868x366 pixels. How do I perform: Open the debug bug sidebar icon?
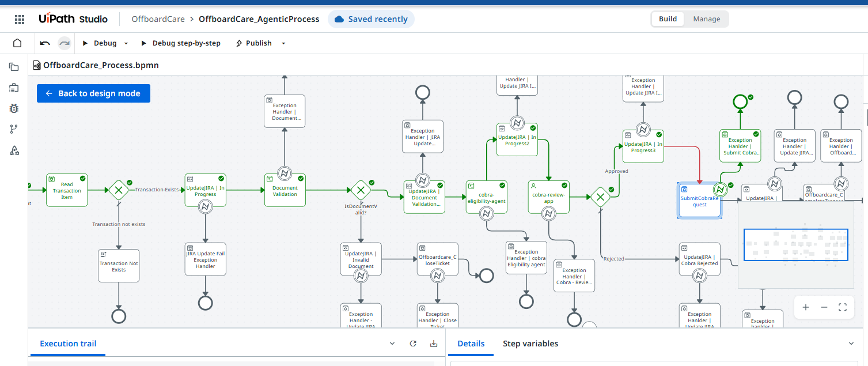pyautogui.click(x=14, y=108)
